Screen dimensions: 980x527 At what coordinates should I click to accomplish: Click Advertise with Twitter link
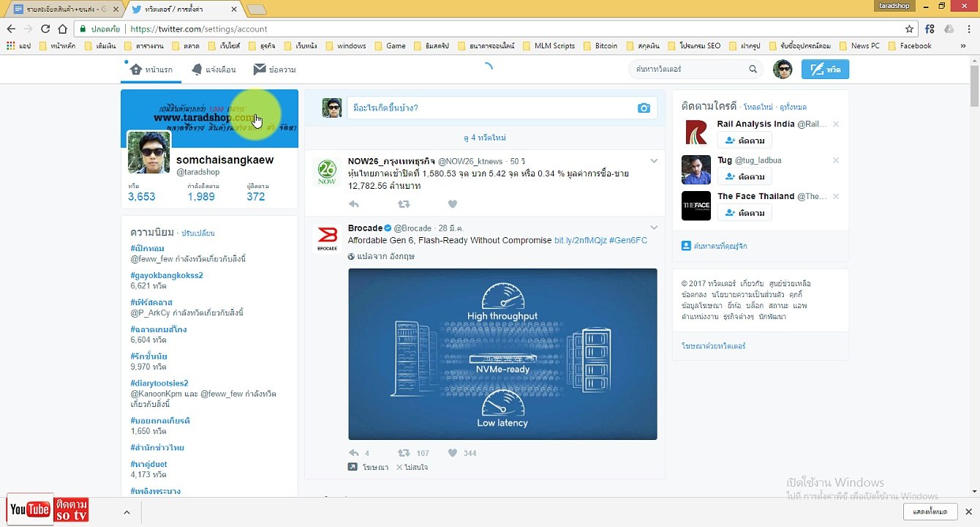[x=713, y=345]
